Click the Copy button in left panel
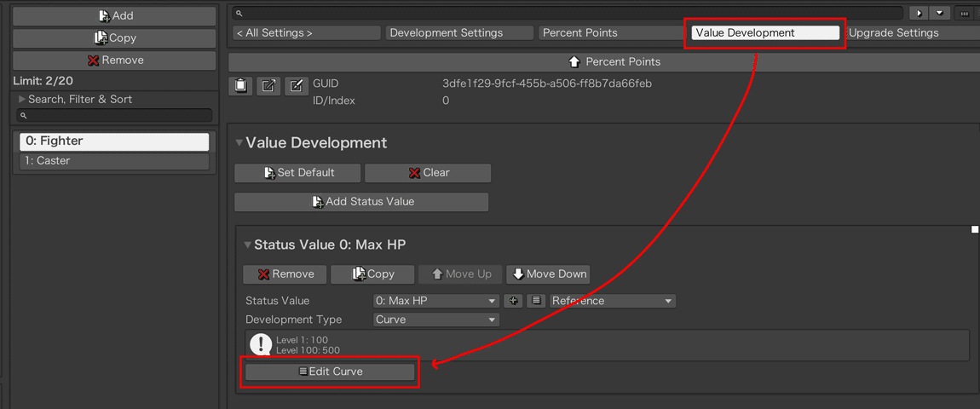980x409 pixels. (x=114, y=38)
